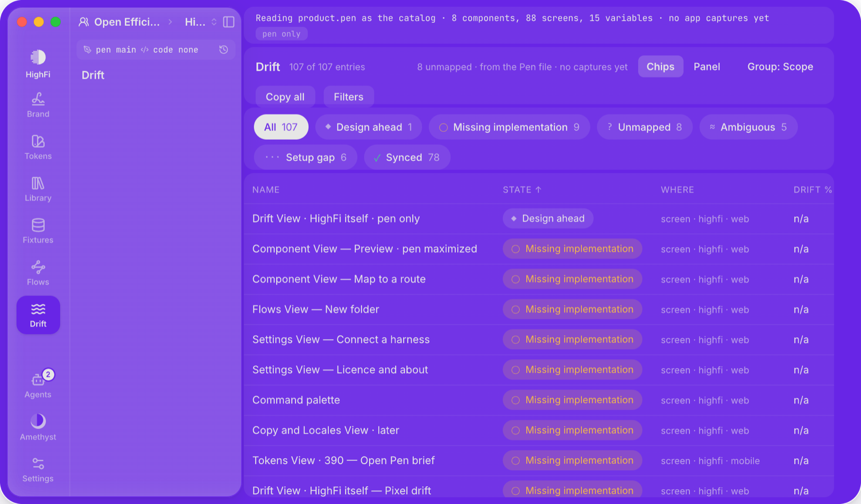Screen dimensions: 861x504
Task: Open row "Copy and Locales View · later"
Action: (x=539, y=430)
